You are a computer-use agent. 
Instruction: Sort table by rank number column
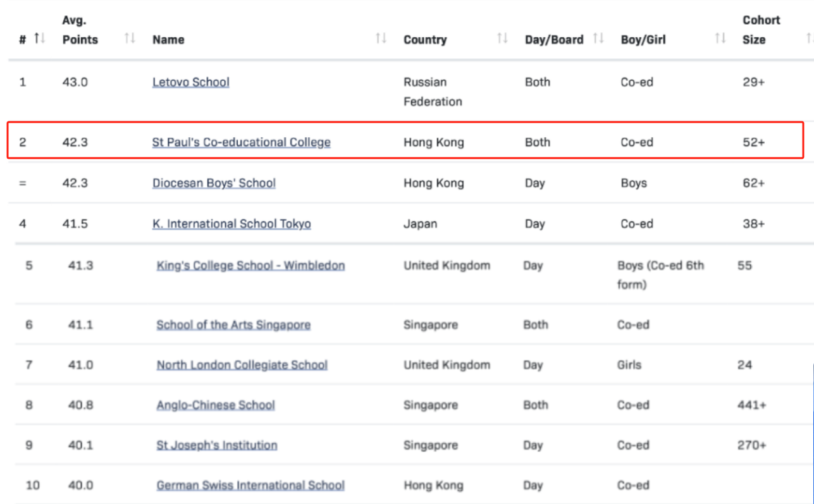(39, 39)
